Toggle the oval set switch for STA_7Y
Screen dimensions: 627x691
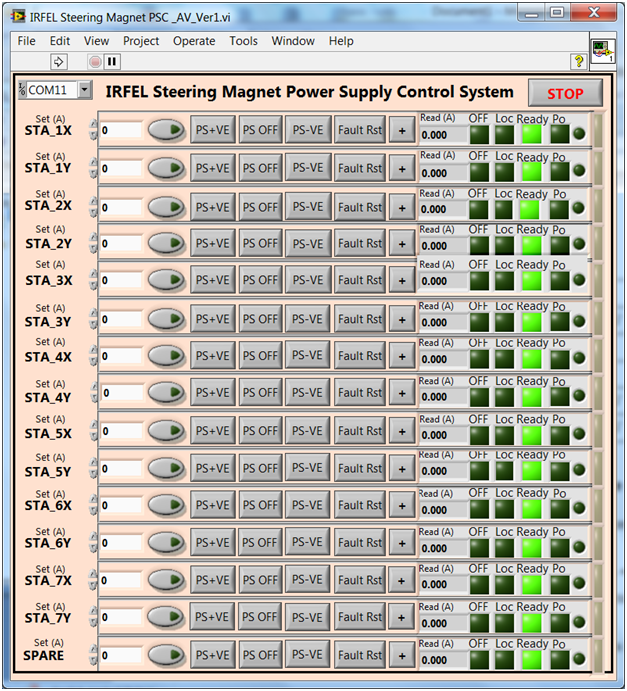pyautogui.click(x=166, y=617)
